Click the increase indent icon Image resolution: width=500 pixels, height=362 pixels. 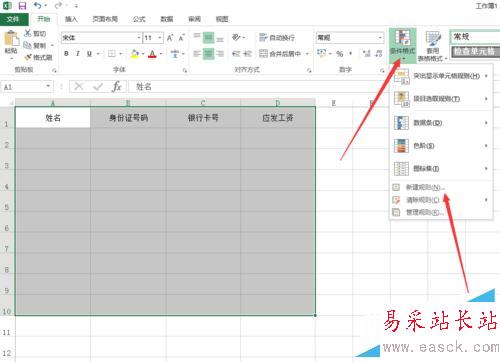[x=247, y=53]
